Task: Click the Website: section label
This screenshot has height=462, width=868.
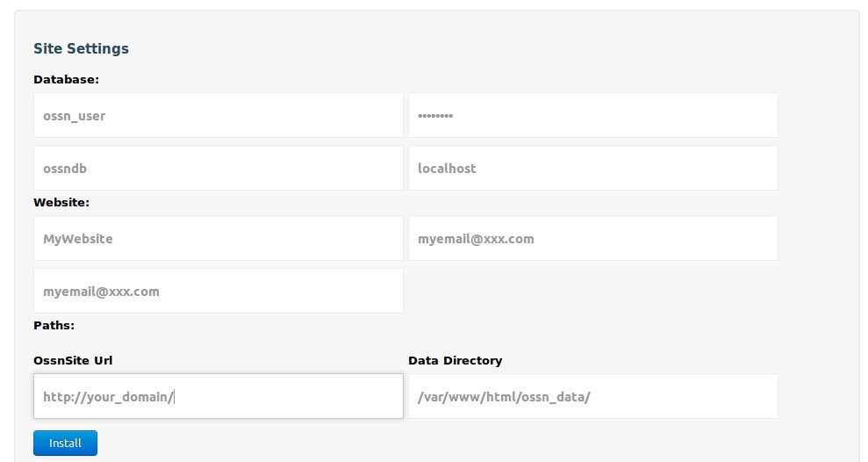Action: tap(61, 202)
